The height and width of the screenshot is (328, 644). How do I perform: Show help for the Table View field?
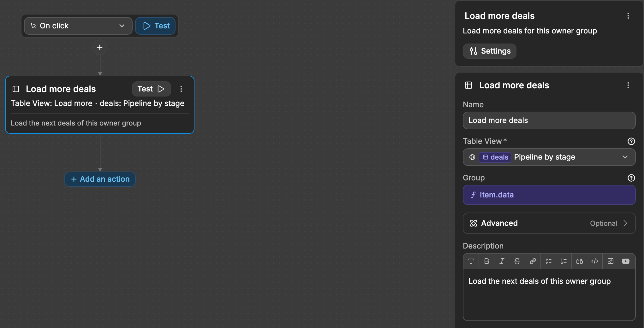(631, 141)
